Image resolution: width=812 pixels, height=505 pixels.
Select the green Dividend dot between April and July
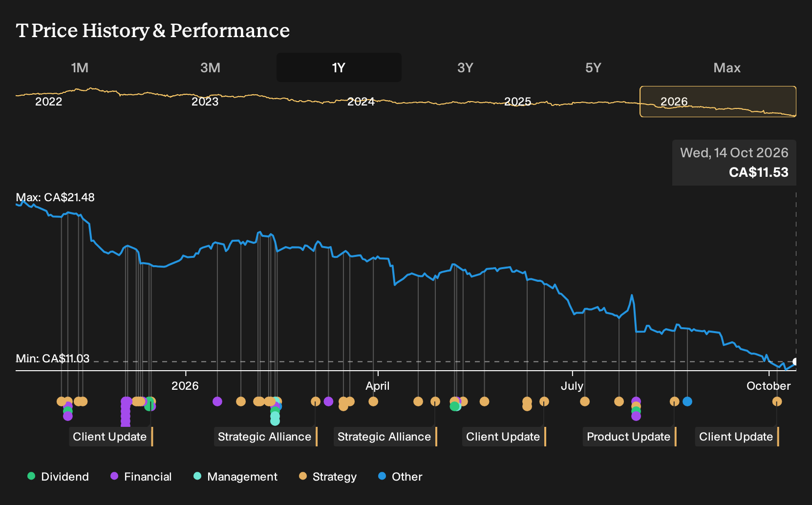point(455,406)
